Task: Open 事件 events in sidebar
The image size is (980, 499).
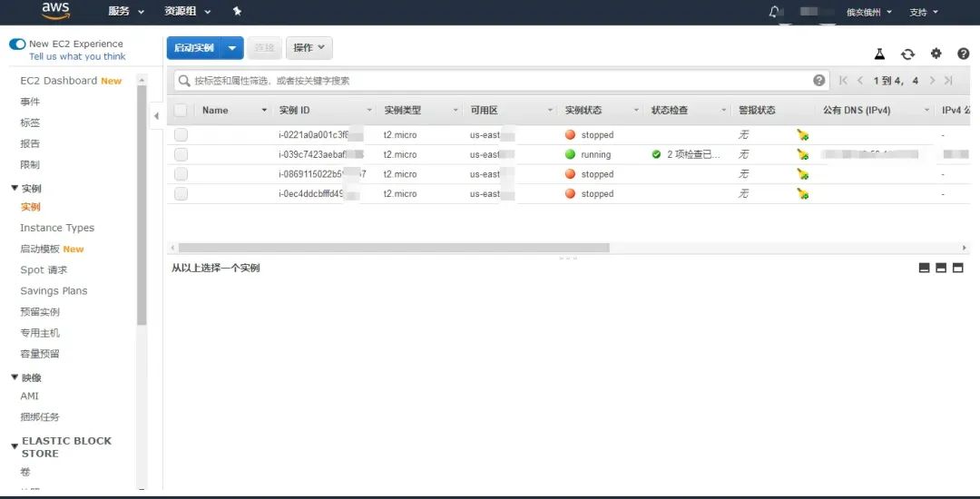Action: pos(30,102)
